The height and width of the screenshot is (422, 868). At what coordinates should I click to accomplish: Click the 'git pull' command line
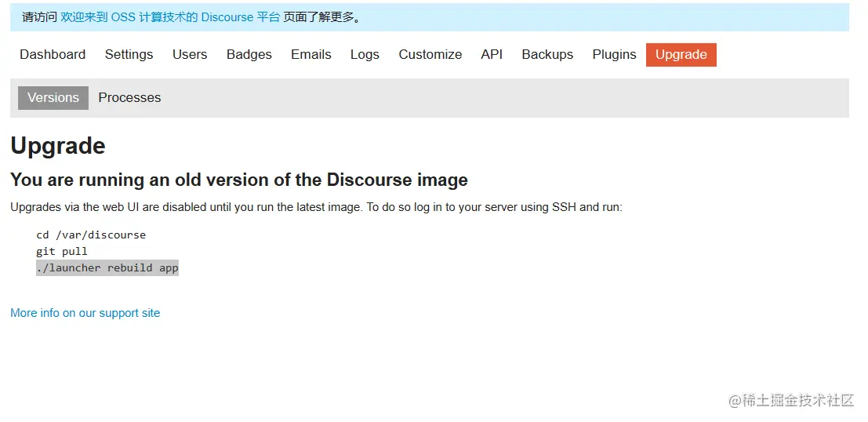[x=62, y=252]
